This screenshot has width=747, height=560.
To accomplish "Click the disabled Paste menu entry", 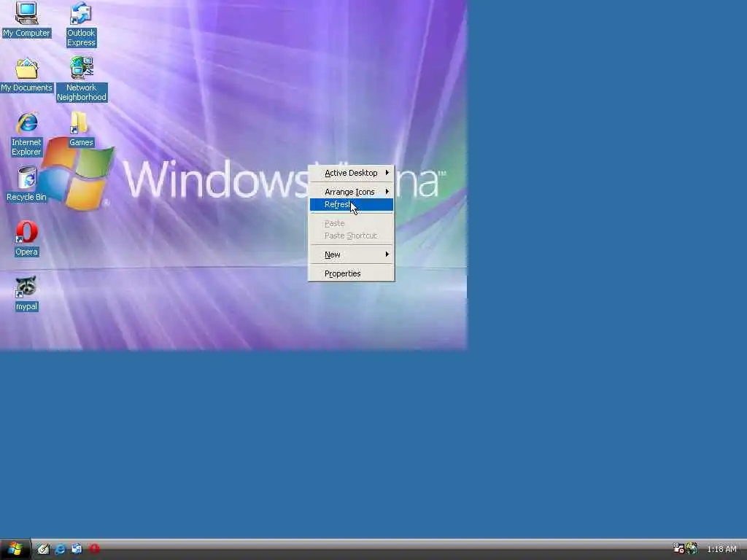I will (x=352, y=223).
